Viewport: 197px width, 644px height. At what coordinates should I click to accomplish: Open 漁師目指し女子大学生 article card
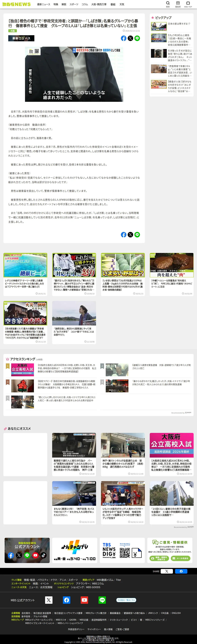point(74,323)
